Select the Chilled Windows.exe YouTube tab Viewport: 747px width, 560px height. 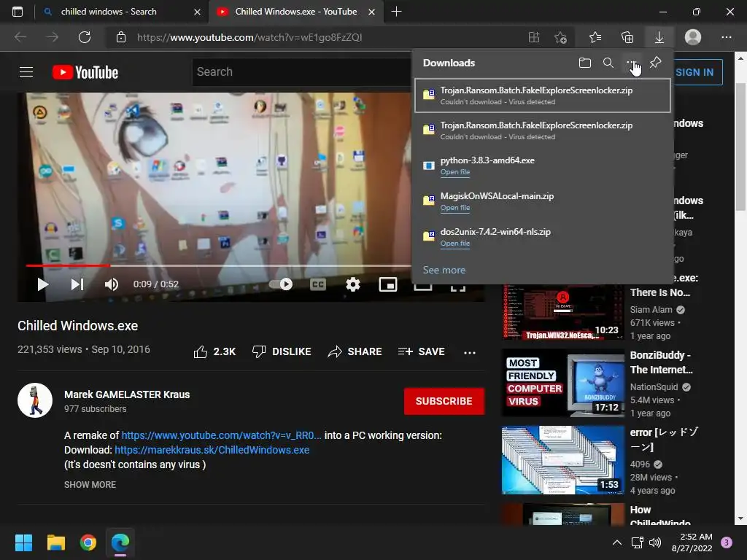click(x=295, y=12)
